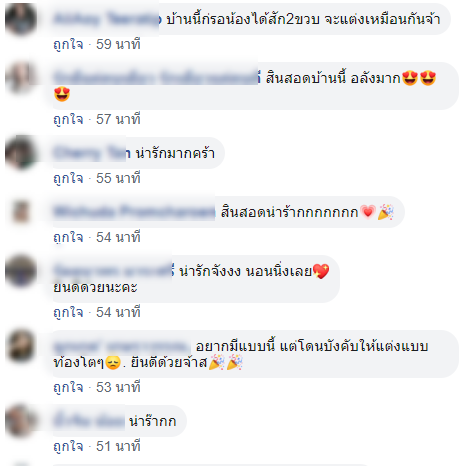This screenshot has width=467, height=466.
Task: Like the comment posted 53 นาที ago
Action: pos(68,387)
